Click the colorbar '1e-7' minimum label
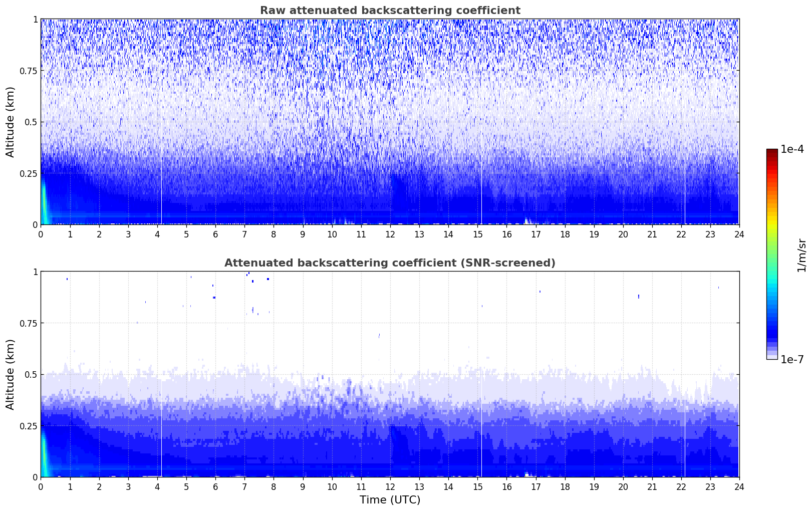812x511 pixels. [x=792, y=359]
